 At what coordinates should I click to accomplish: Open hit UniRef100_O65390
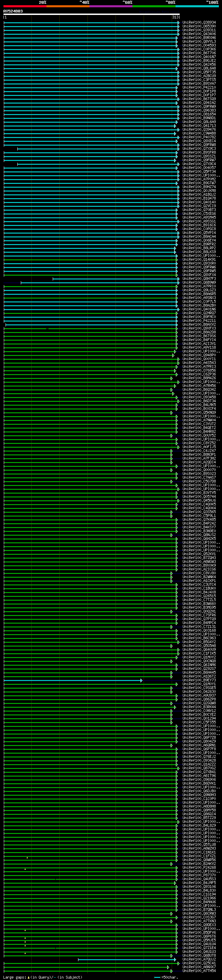[199, 26]
